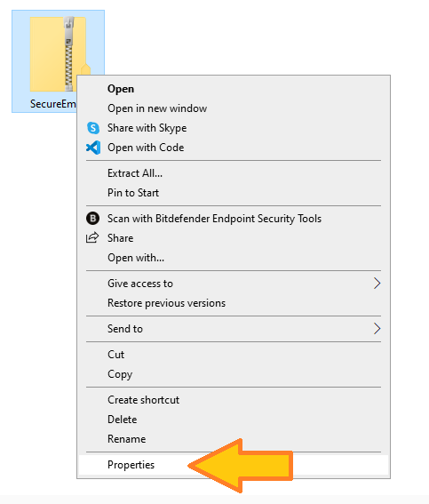Expand the Give access to submenu arrow

377,284
